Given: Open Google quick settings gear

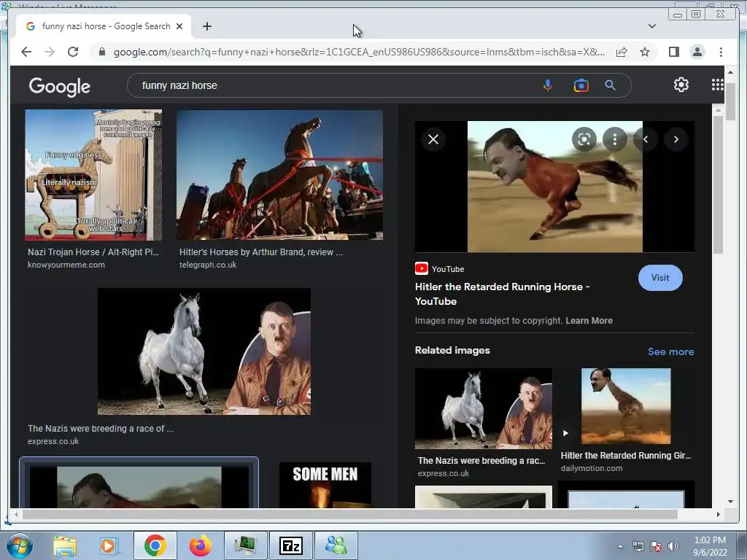Looking at the screenshot, I should pyautogui.click(x=681, y=85).
